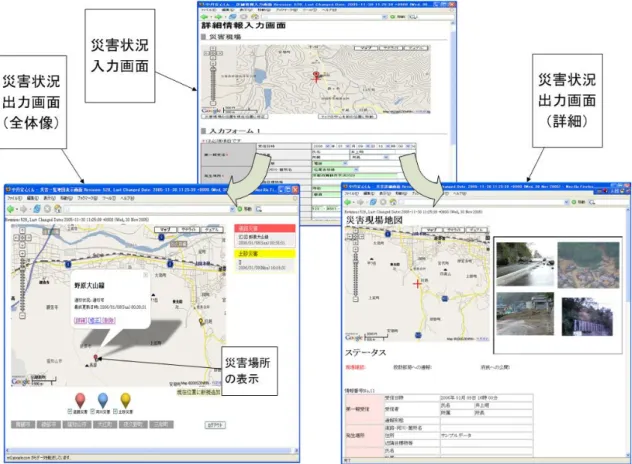Open ブックマーク menu in the overview map window
This screenshot has width=632, height=464.
click(x=87, y=198)
